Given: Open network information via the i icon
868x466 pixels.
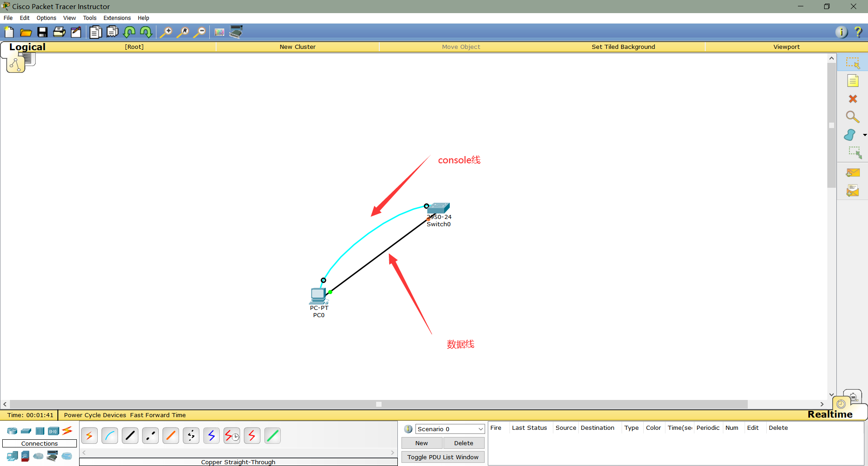Looking at the screenshot, I should [841, 32].
